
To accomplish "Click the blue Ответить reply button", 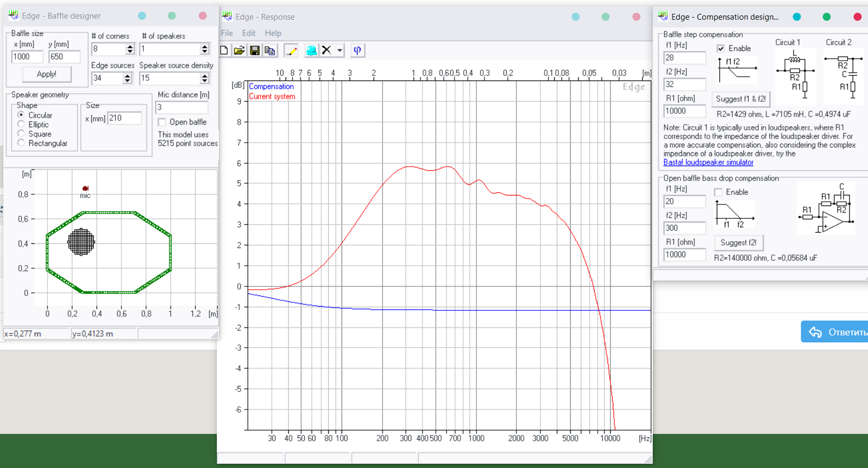I will (x=834, y=332).
